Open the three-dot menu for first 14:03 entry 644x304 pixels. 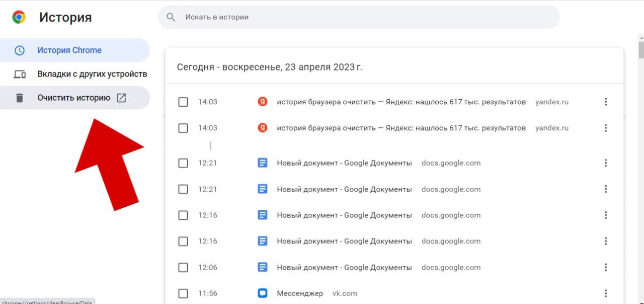606,102
